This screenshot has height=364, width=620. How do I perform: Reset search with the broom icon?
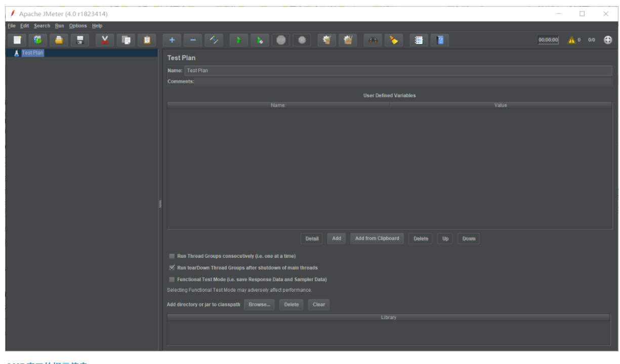(394, 40)
